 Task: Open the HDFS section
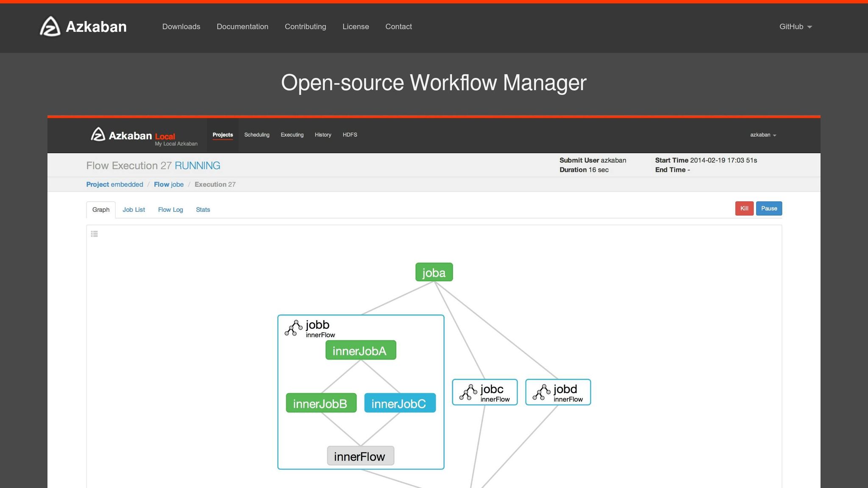click(350, 135)
